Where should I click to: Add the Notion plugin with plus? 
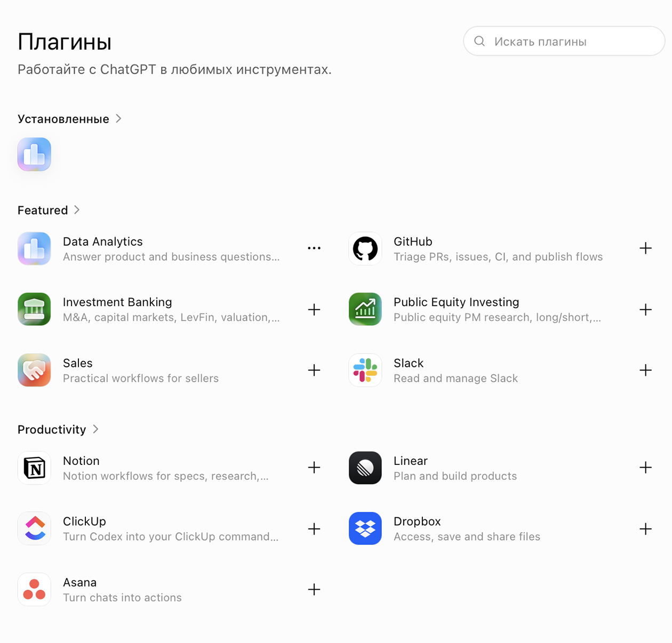[x=314, y=468]
